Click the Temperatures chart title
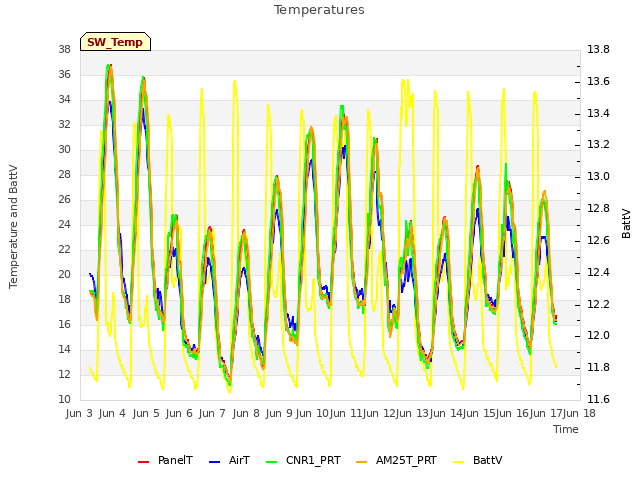The width and height of the screenshot is (640, 480). coord(319,10)
